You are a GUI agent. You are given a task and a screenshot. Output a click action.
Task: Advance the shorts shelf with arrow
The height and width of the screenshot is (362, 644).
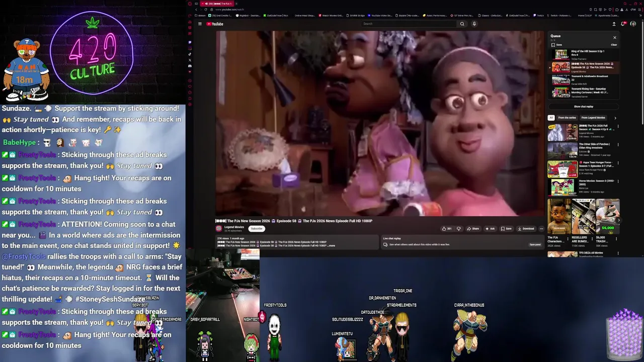(619, 220)
